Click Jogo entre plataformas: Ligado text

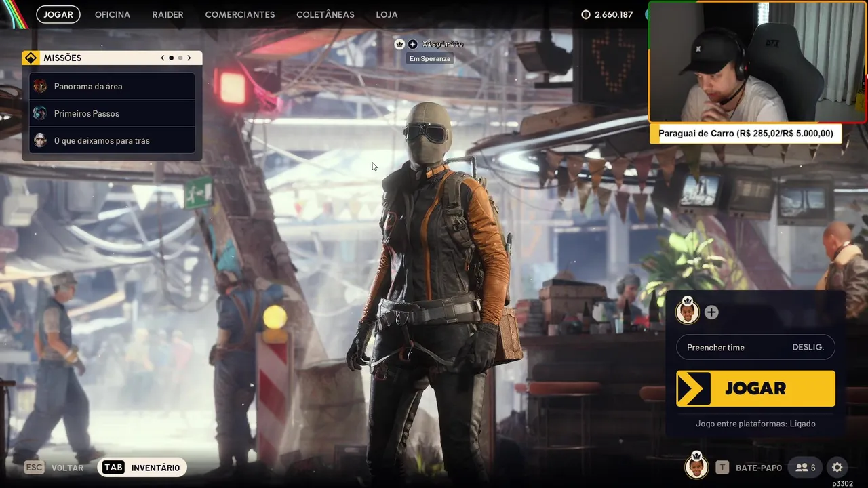[x=755, y=424]
